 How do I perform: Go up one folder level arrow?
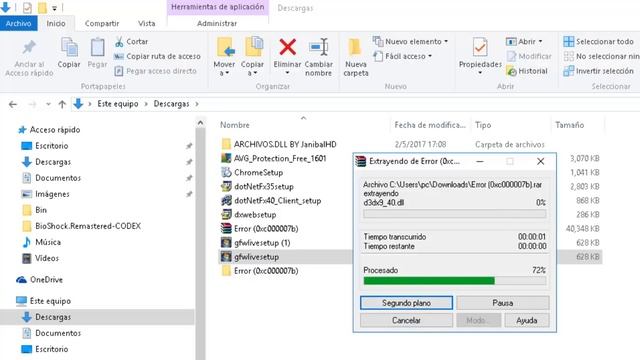tap(62, 104)
